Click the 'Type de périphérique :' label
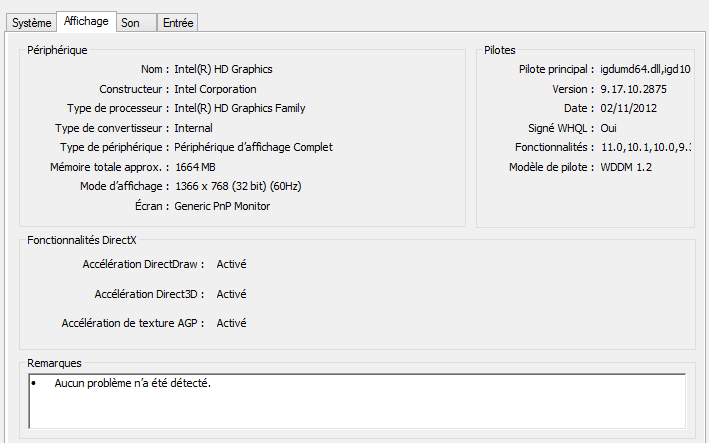Viewport: 709px width, 443px height. click(114, 147)
